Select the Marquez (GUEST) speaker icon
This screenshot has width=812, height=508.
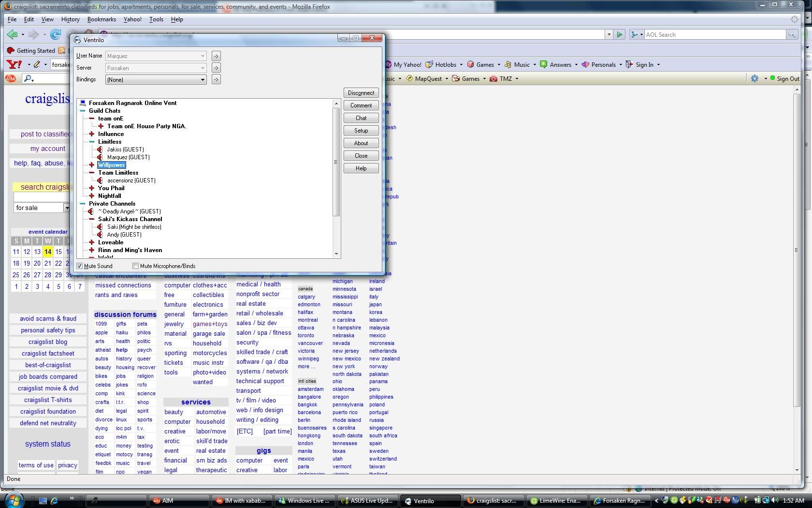[x=100, y=157]
